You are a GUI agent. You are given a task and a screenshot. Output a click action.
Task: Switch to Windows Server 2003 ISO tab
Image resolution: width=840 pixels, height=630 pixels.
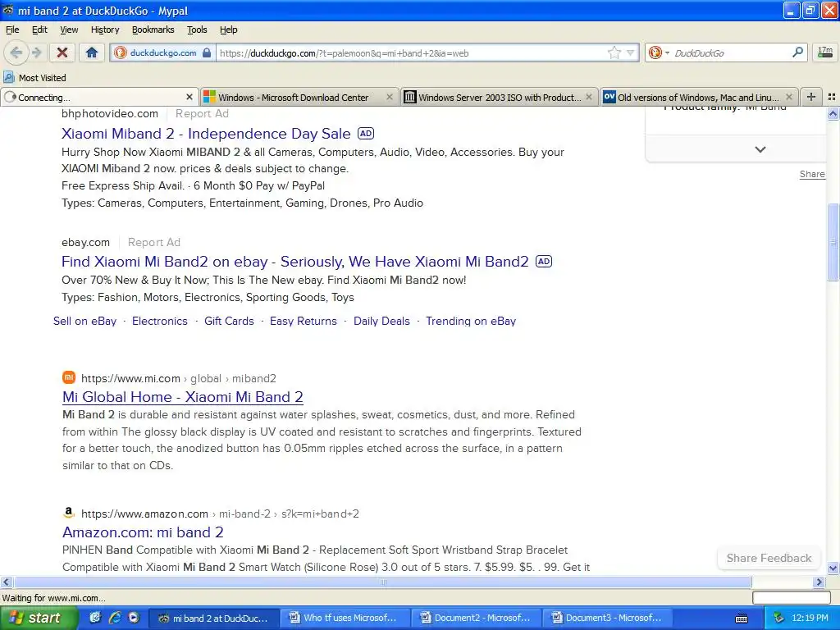(x=500, y=97)
